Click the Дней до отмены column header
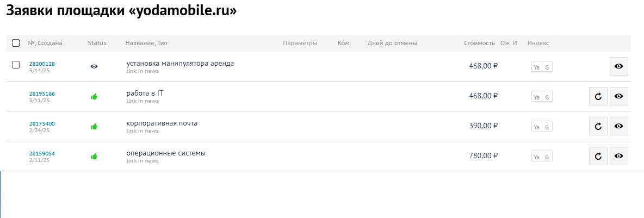 [392, 43]
